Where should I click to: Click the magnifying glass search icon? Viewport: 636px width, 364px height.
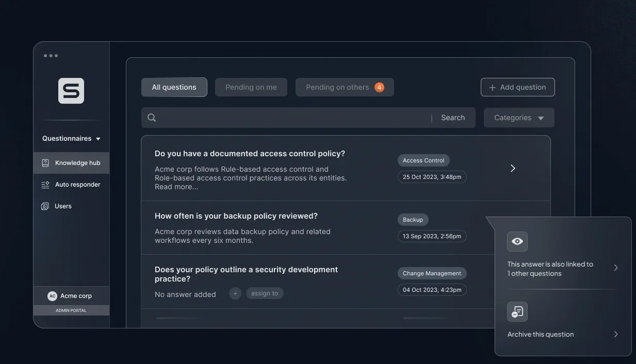click(x=152, y=118)
